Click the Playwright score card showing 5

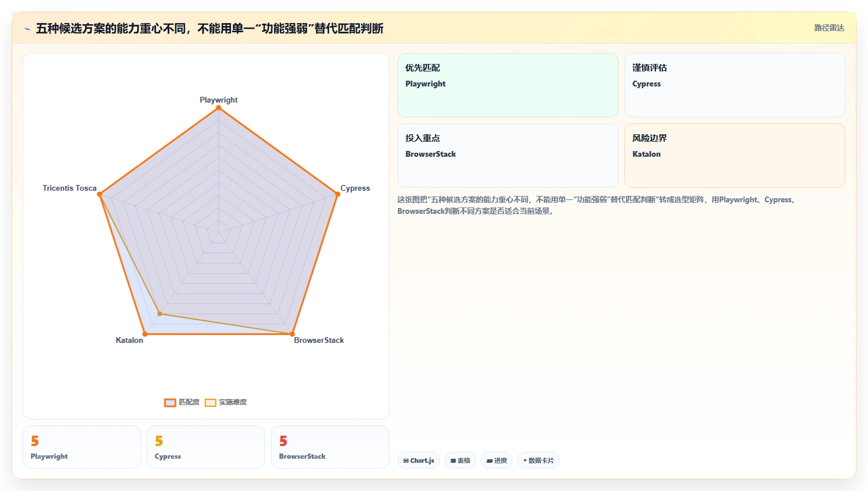82,447
